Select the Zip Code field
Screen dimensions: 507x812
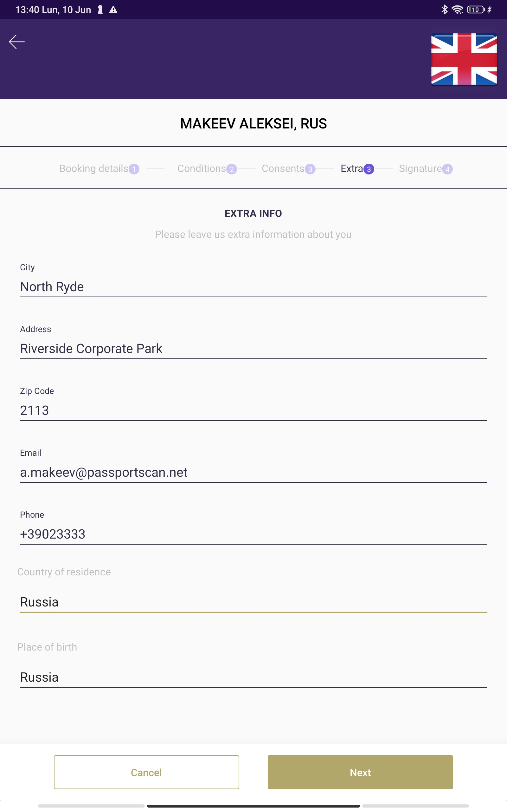(253, 410)
